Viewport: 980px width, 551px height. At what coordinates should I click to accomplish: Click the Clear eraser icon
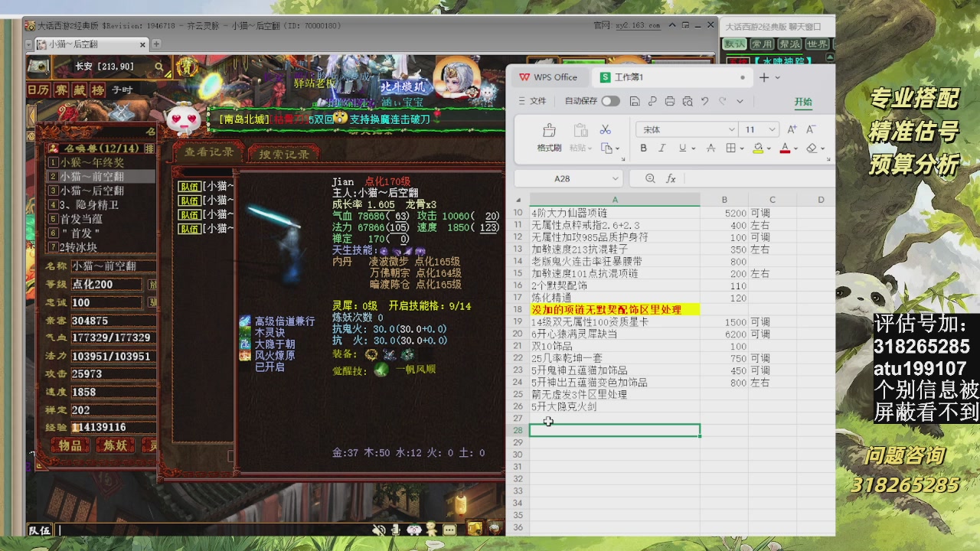coord(811,148)
